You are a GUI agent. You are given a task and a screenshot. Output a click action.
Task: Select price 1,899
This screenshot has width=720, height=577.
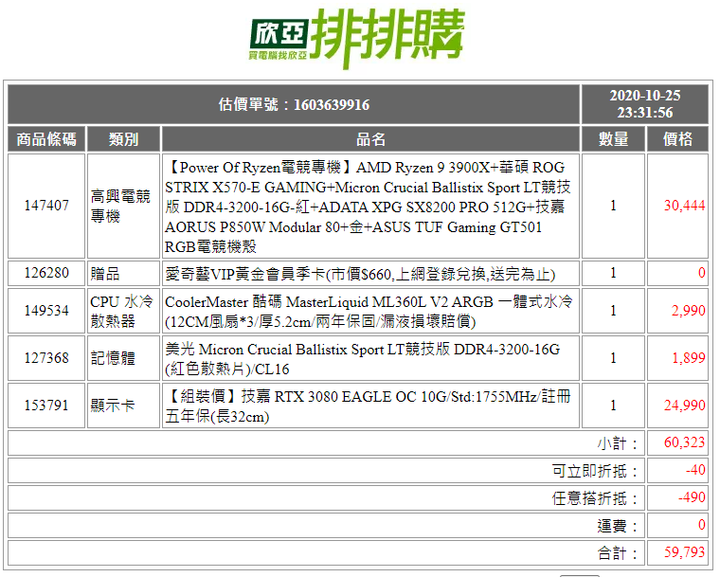click(688, 358)
